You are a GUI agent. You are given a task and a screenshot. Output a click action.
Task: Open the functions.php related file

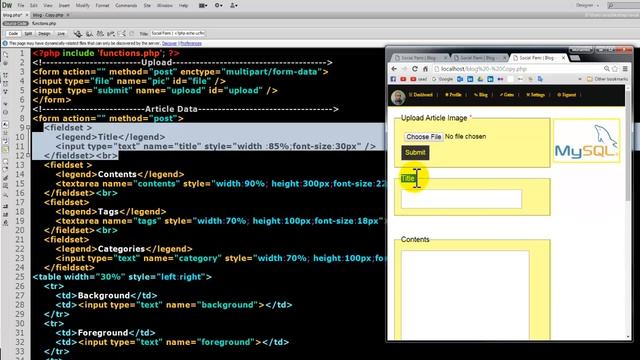pos(44,24)
